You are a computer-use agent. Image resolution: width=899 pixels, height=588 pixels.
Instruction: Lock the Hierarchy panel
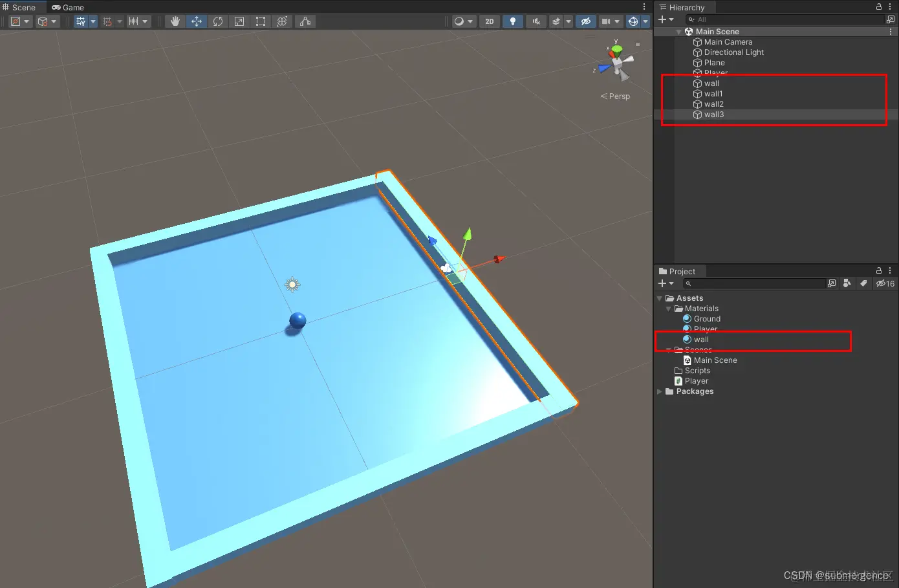tap(879, 6)
